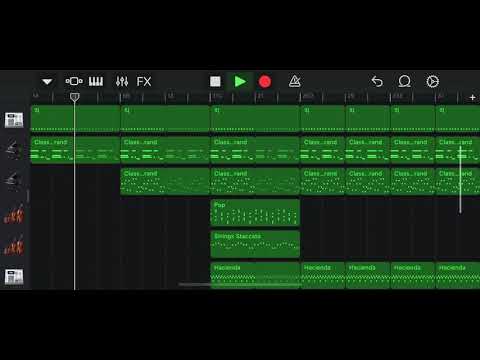This screenshot has height=360, width=480.
Task: Select the bottom drum machine track header
Action: tap(14, 277)
